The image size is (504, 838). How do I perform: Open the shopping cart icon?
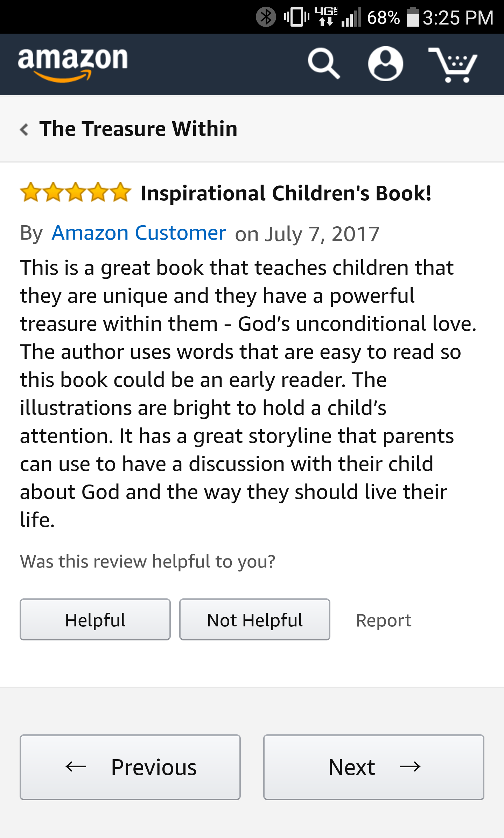tap(453, 65)
